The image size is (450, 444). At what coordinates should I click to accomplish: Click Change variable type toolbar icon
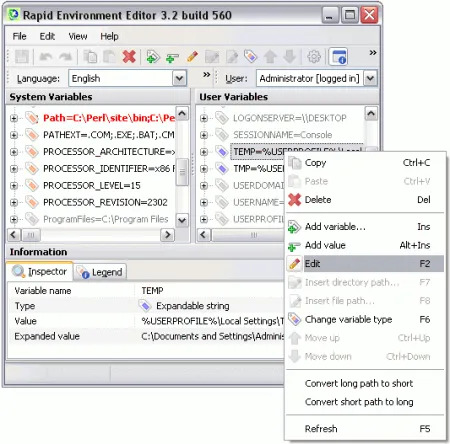click(x=251, y=56)
